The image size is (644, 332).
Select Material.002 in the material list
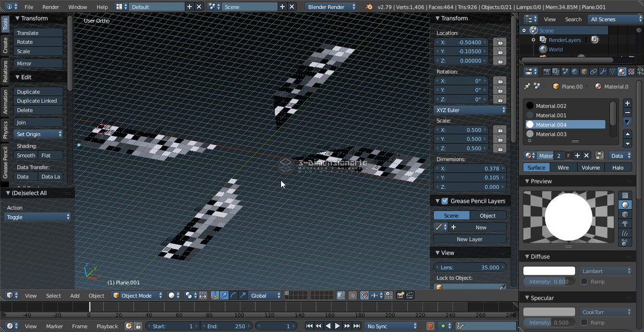551,106
